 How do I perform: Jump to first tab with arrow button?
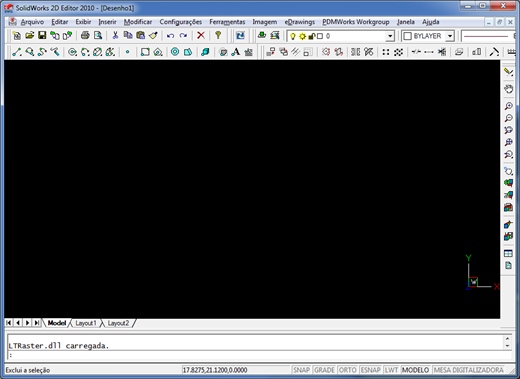coord(9,323)
